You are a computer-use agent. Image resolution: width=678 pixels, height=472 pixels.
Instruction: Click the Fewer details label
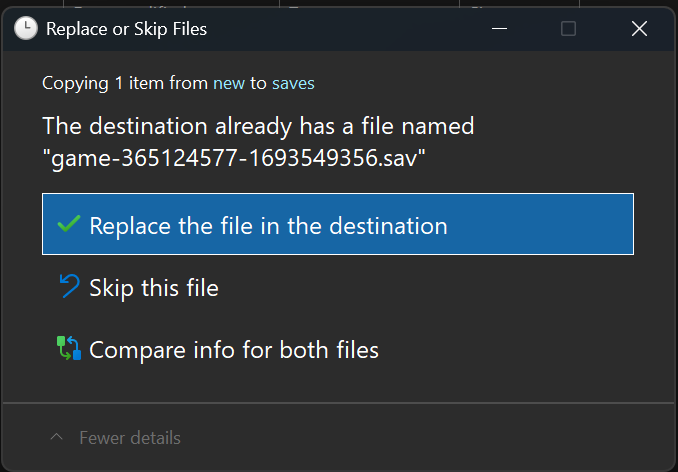pyautogui.click(x=130, y=438)
